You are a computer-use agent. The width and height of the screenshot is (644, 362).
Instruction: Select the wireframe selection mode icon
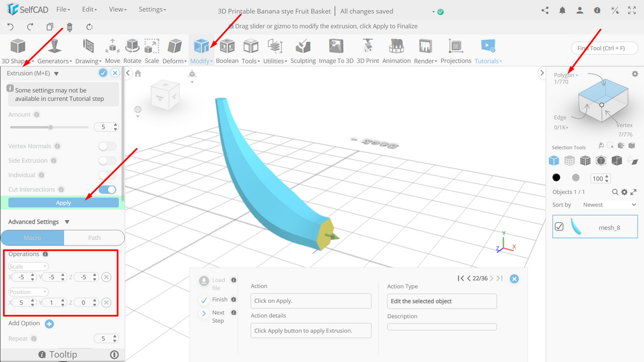point(569,161)
